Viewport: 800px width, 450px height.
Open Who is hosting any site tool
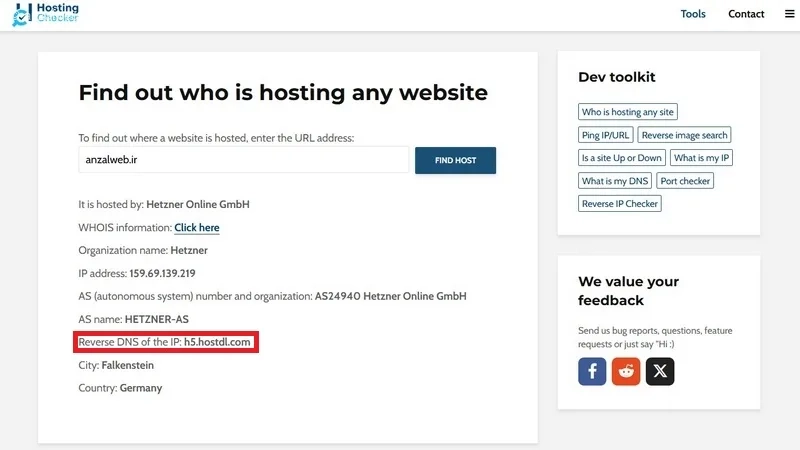628,112
